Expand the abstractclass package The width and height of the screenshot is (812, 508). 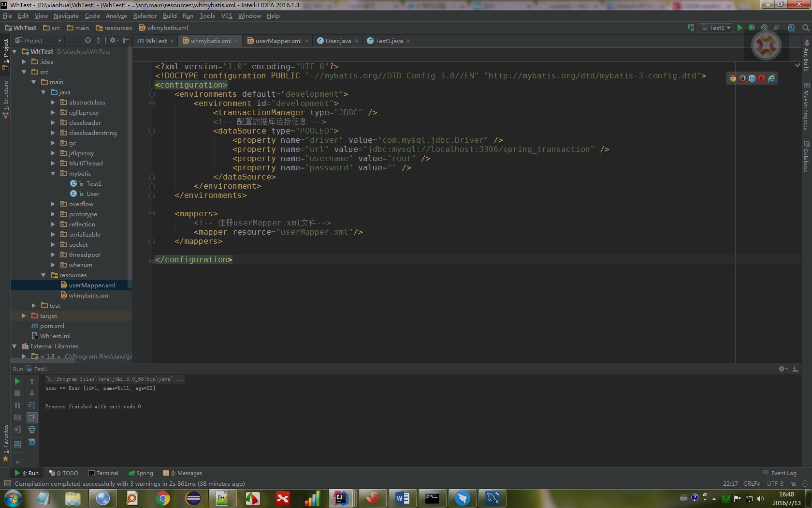pos(53,102)
